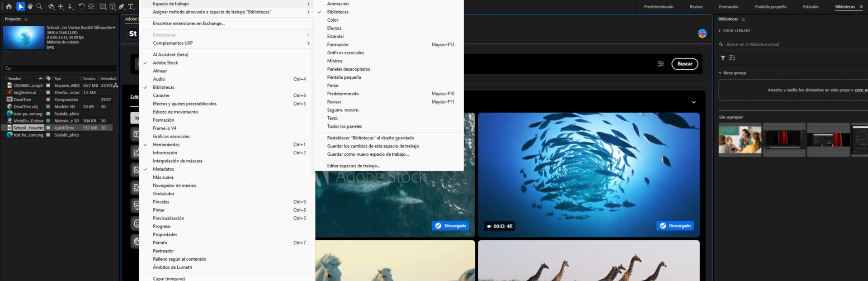Image resolution: width=868 pixels, height=281 pixels.
Task: Click the library filter funnel icon
Action: [723, 58]
